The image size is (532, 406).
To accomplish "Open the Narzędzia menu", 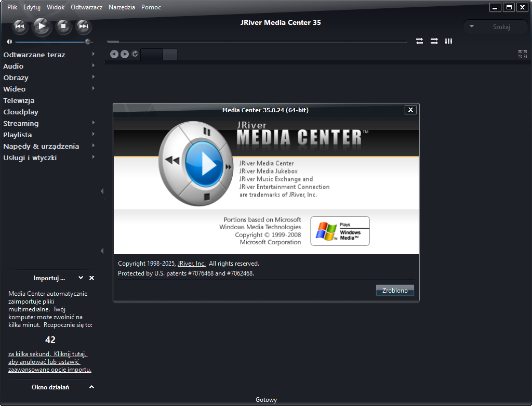I will (x=122, y=7).
